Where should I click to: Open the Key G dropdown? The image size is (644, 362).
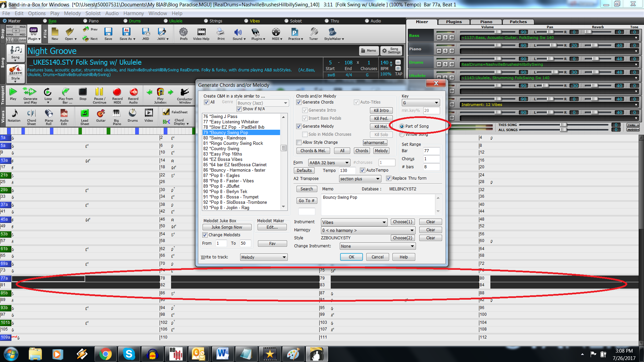pos(421,103)
